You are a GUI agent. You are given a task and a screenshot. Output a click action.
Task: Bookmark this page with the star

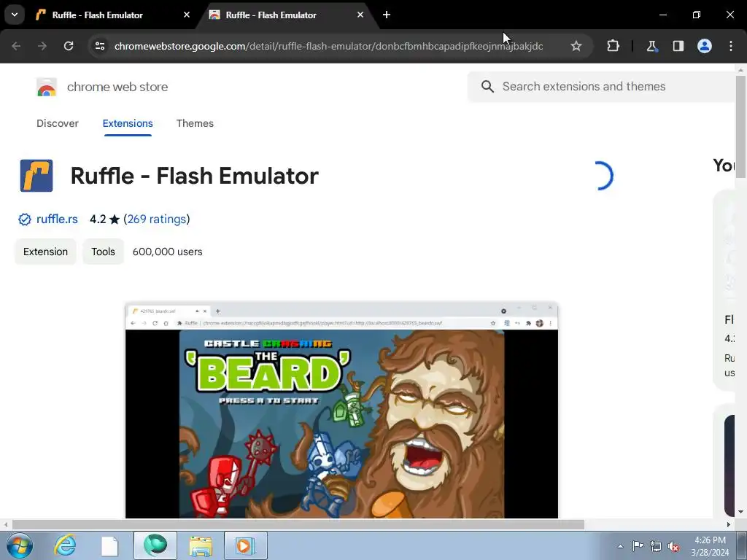(x=576, y=46)
